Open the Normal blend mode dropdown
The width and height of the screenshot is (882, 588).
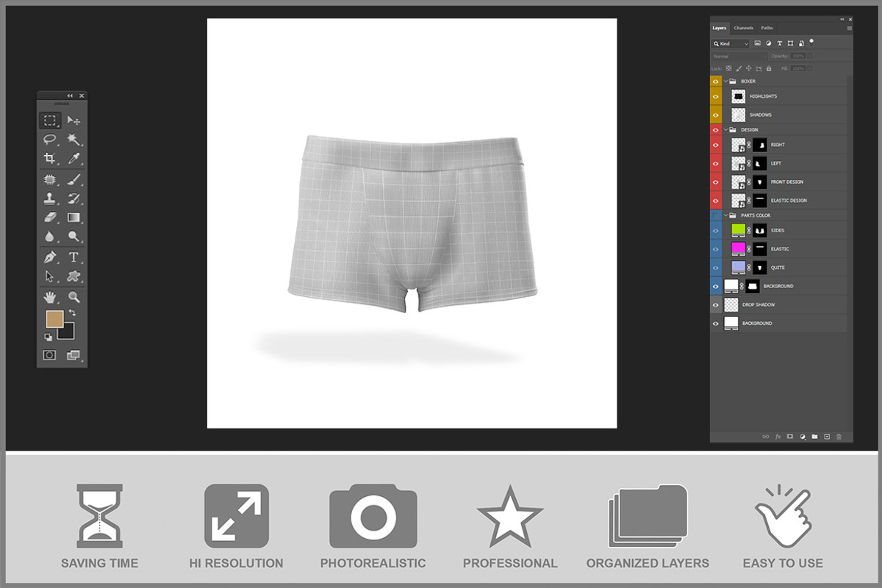[x=739, y=56]
